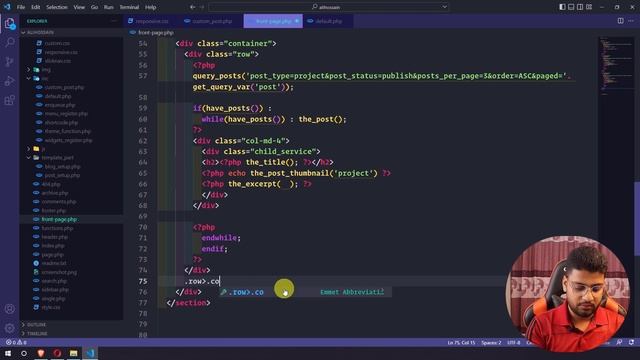640x360 pixels.
Task: Open File Explorer from taskbar
Action: pos(73,353)
